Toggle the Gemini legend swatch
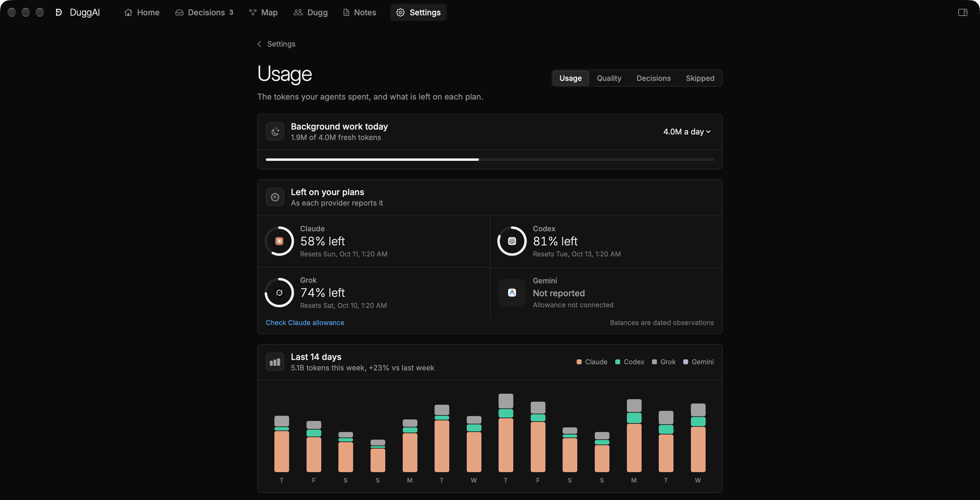 point(686,362)
